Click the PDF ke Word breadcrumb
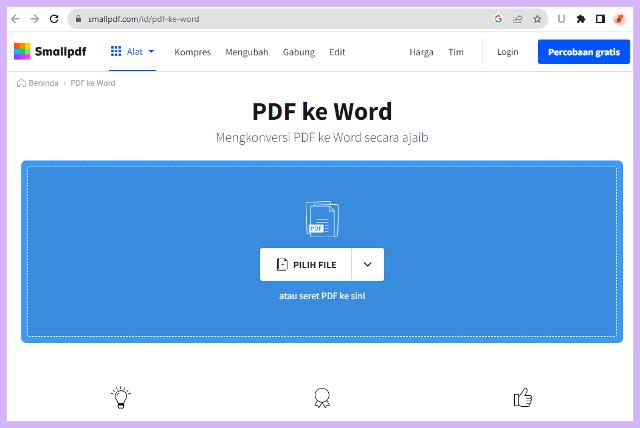640x428 pixels. point(93,83)
